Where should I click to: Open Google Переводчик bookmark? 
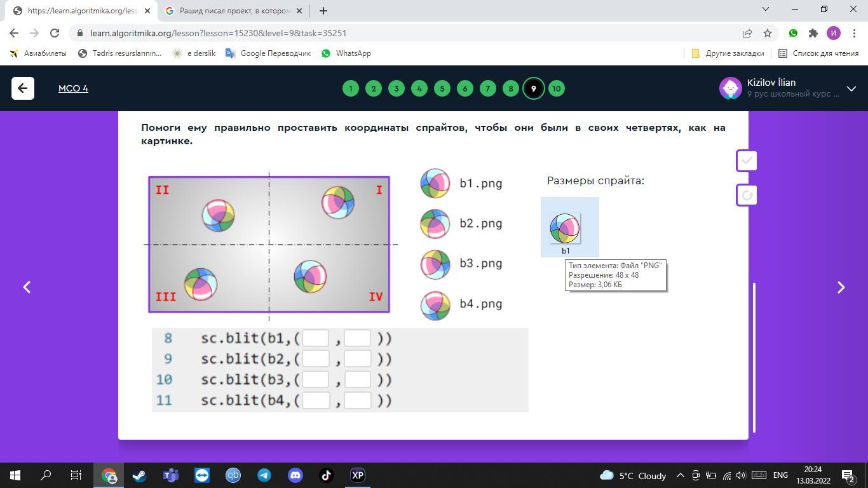[x=268, y=53]
